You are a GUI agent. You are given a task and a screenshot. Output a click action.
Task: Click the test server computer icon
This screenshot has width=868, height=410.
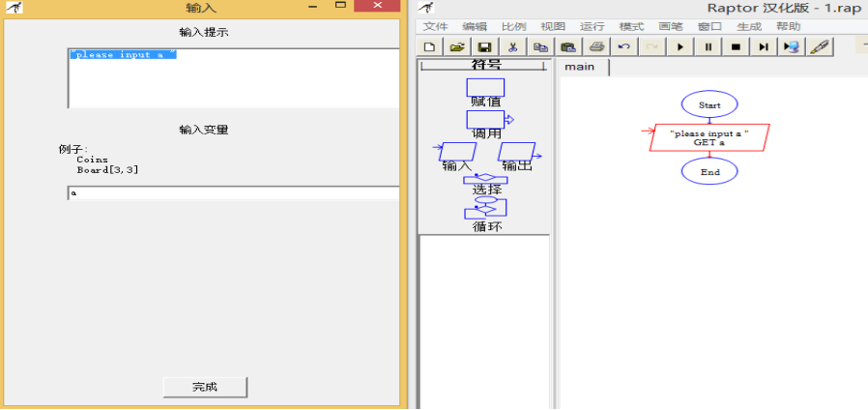[x=791, y=47]
